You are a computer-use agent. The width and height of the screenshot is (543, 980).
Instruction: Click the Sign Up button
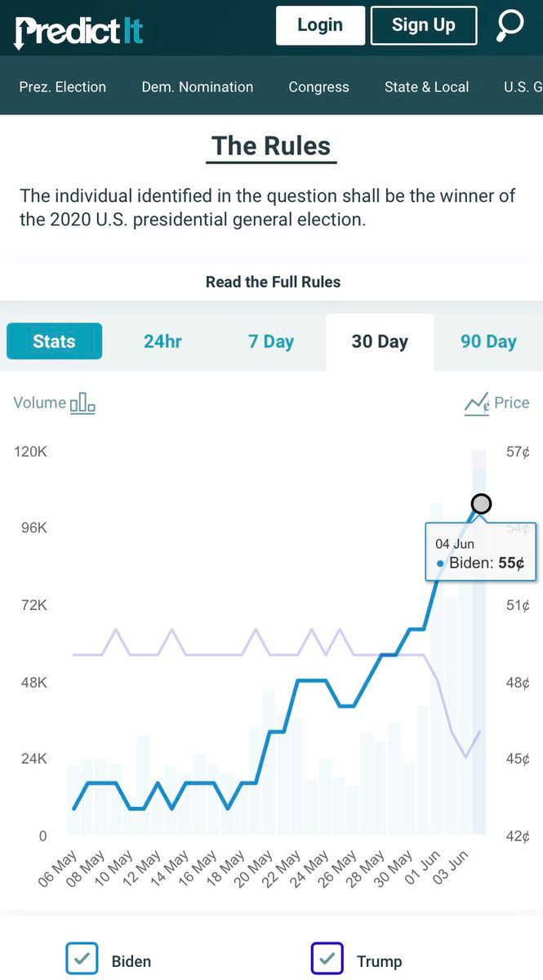pos(423,25)
